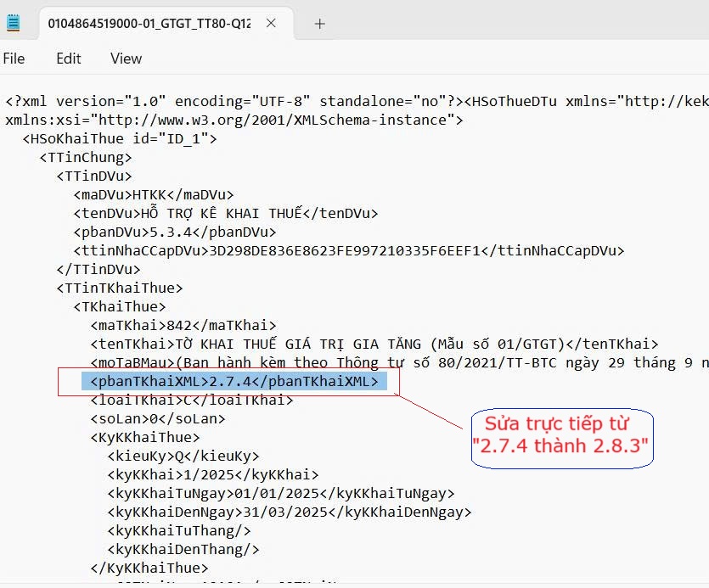Place cursor in the maDVu HTKK line
This screenshot has height=588, width=709.
(154, 195)
